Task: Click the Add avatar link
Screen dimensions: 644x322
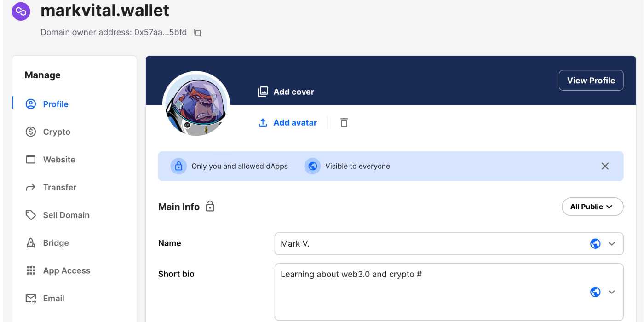Action: (x=295, y=122)
